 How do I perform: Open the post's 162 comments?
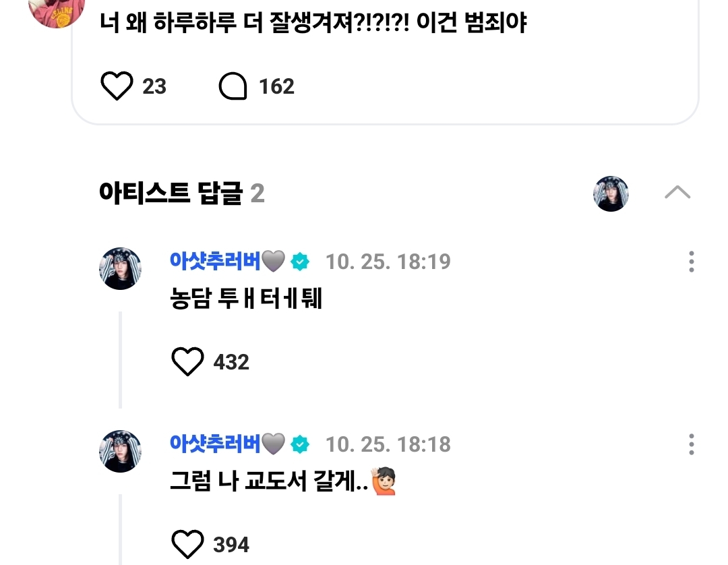tap(233, 87)
